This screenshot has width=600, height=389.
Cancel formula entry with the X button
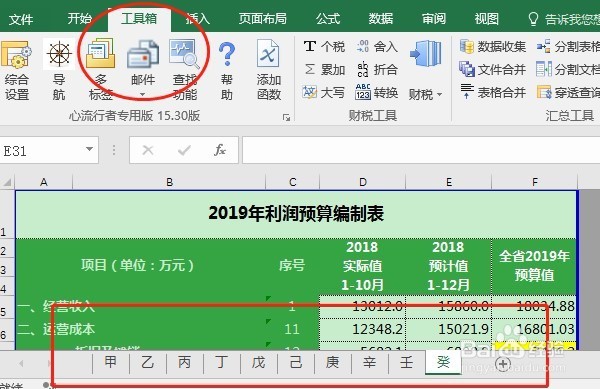tap(148, 150)
